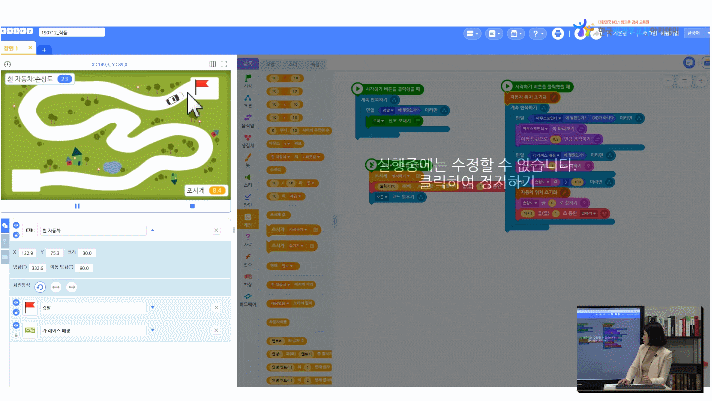This screenshot has width=712, height=401.
Task: Click the overlay text to stop execution
Action: tap(475, 173)
